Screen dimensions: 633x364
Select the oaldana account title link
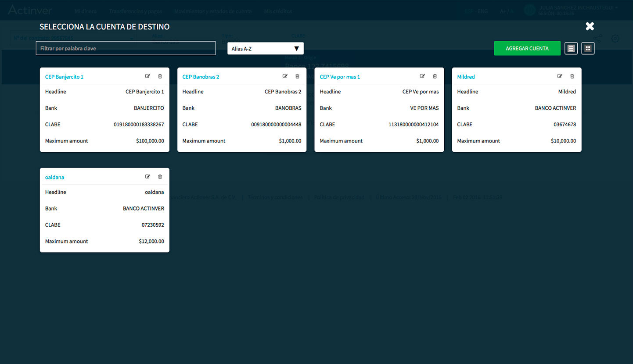pos(54,177)
